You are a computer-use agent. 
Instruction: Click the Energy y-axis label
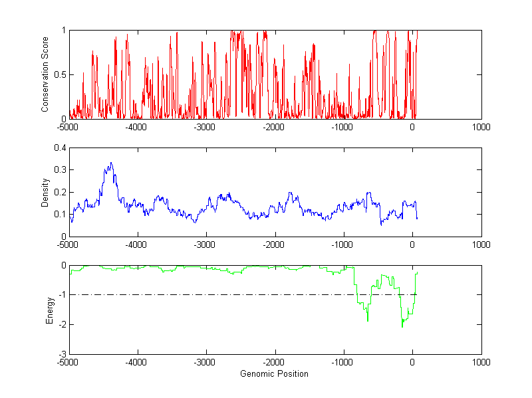click(x=49, y=310)
